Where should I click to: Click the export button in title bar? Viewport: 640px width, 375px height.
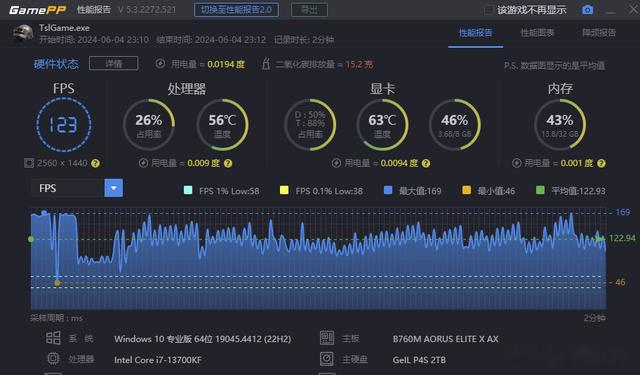coord(309,10)
